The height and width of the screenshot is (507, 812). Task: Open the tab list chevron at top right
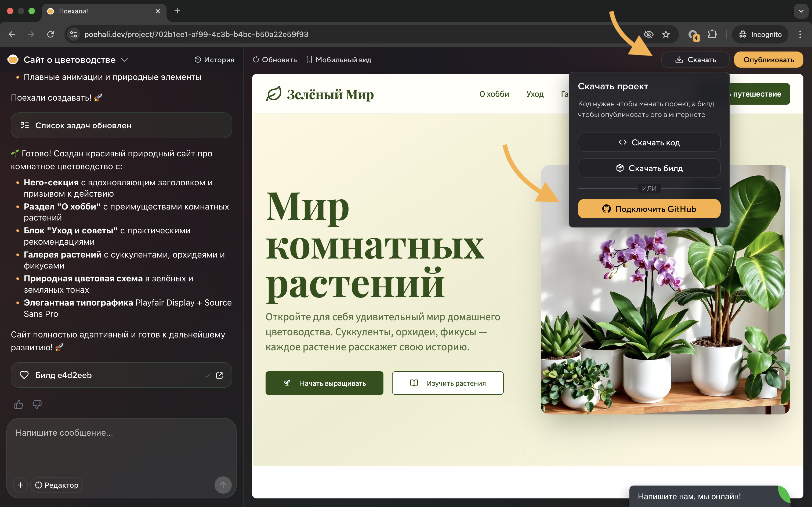[x=801, y=11]
